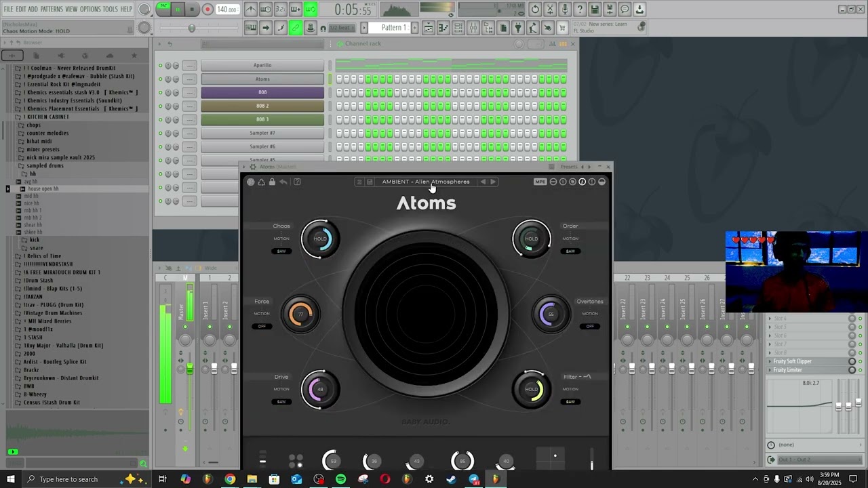Click the half-filled circle icon in Atoms
868x488 pixels.
tap(601, 182)
